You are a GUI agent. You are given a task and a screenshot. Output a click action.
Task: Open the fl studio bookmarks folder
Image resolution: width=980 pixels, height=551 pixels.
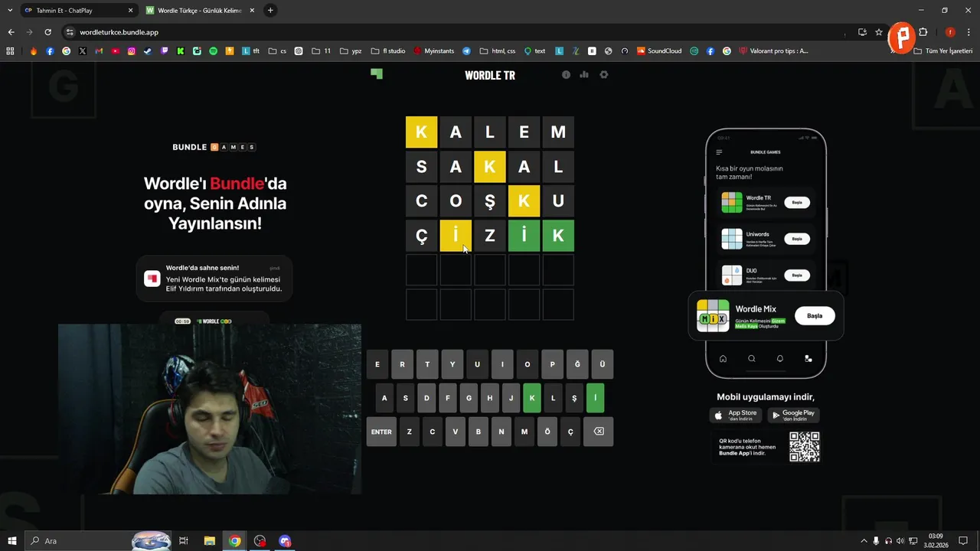click(388, 51)
